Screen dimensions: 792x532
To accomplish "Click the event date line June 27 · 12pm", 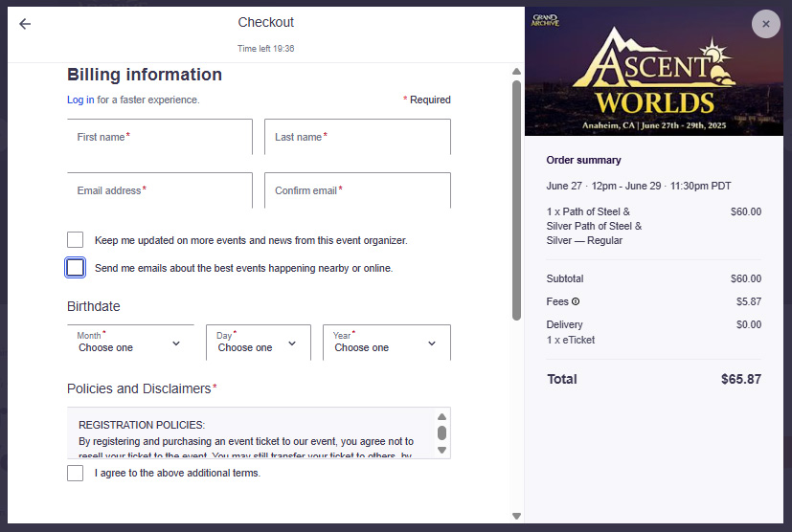I will [639, 186].
